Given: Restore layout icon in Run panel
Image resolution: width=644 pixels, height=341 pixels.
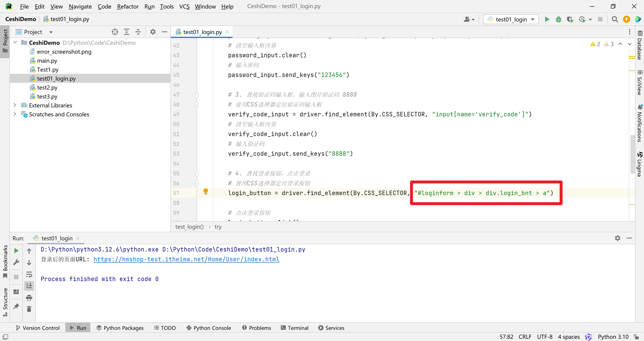Looking at the screenshot, I should [16, 292].
